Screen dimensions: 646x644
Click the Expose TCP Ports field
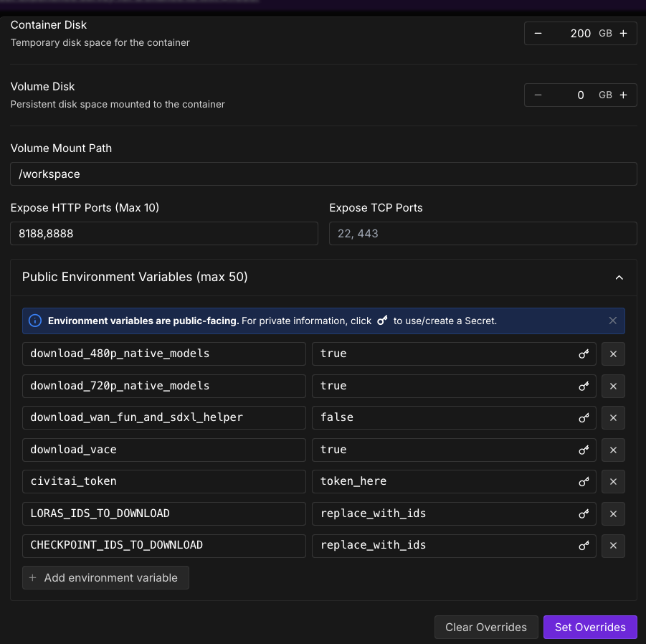point(483,234)
